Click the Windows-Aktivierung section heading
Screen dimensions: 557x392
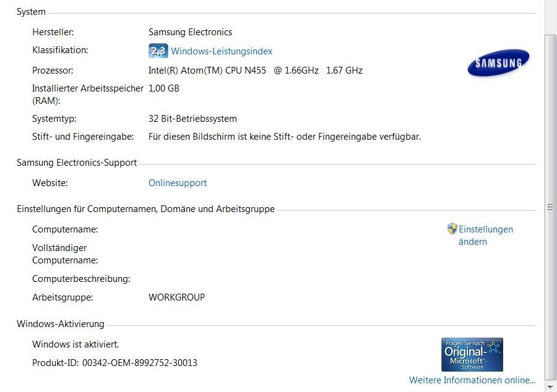[61, 324]
